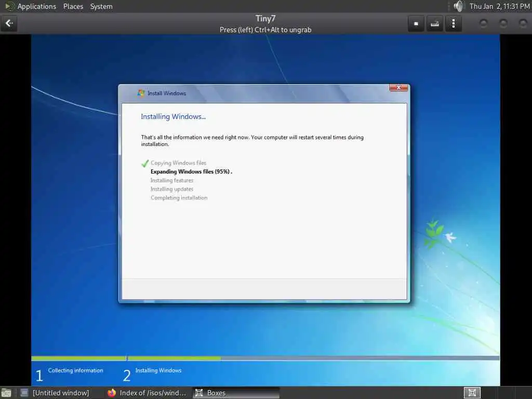This screenshot has height=399, width=532.
Task: Click '2 Installing Windows' stage label
Action: point(152,374)
